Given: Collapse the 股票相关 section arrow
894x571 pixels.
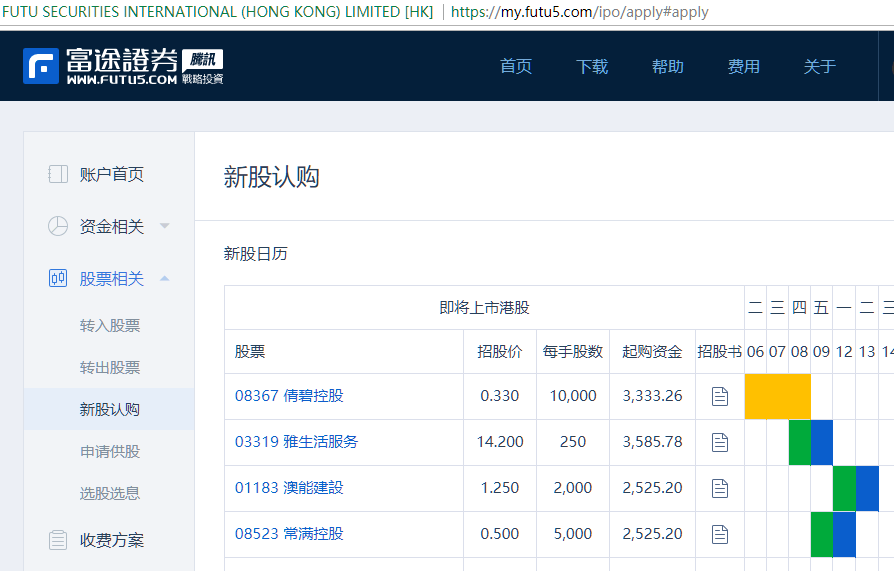Looking at the screenshot, I should tap(164, 278).
